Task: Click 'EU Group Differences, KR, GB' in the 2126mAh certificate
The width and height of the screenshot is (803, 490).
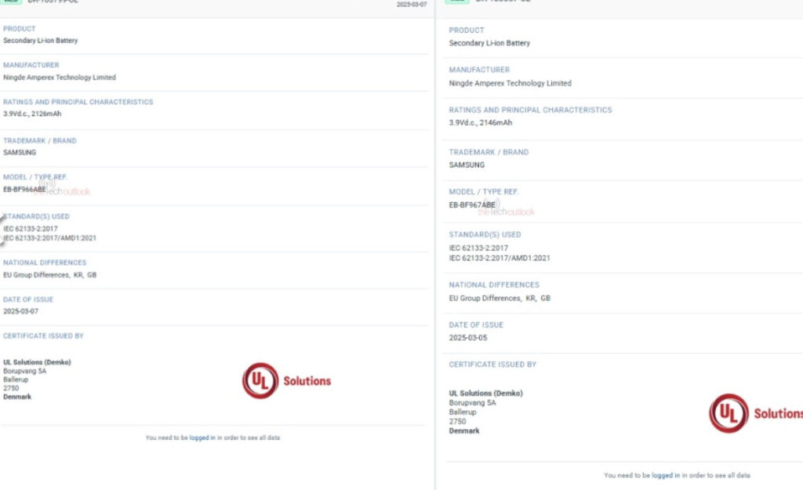Action: (x=50, y=275)
